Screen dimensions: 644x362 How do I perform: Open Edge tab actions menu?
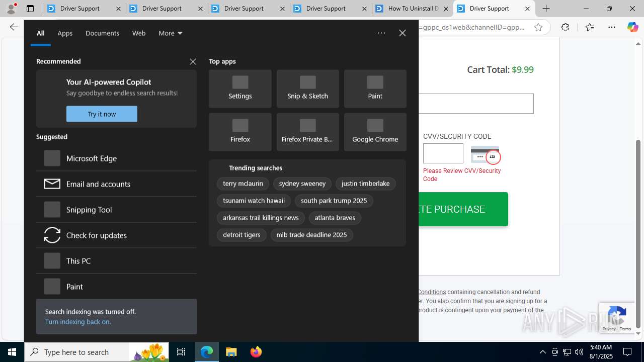(x=30, y=9)
